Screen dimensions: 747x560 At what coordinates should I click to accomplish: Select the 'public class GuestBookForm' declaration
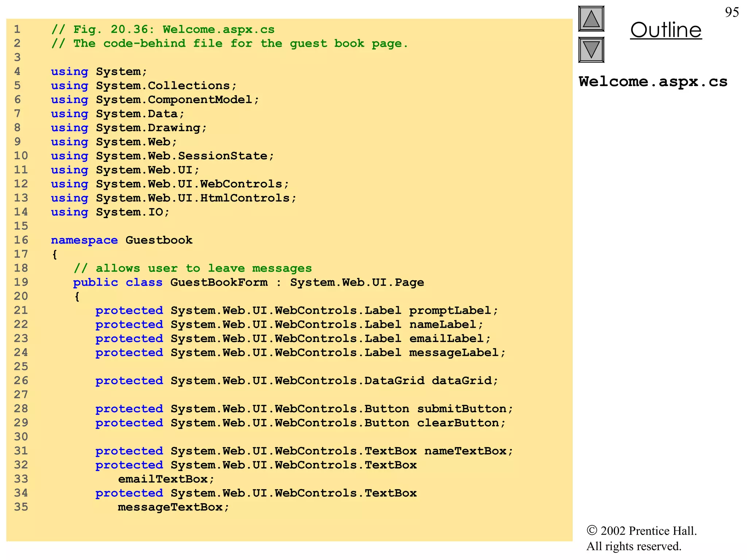click(x=248, y=282)
